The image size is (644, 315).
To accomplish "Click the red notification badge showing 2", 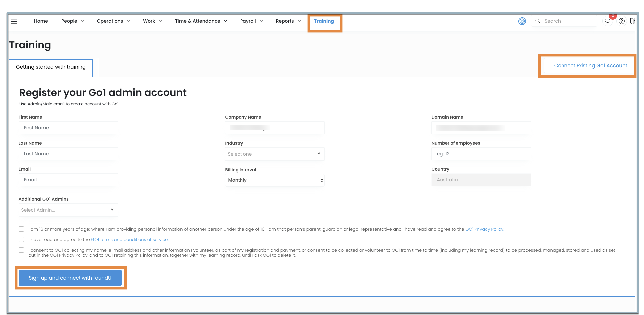I will click(613, 16).
